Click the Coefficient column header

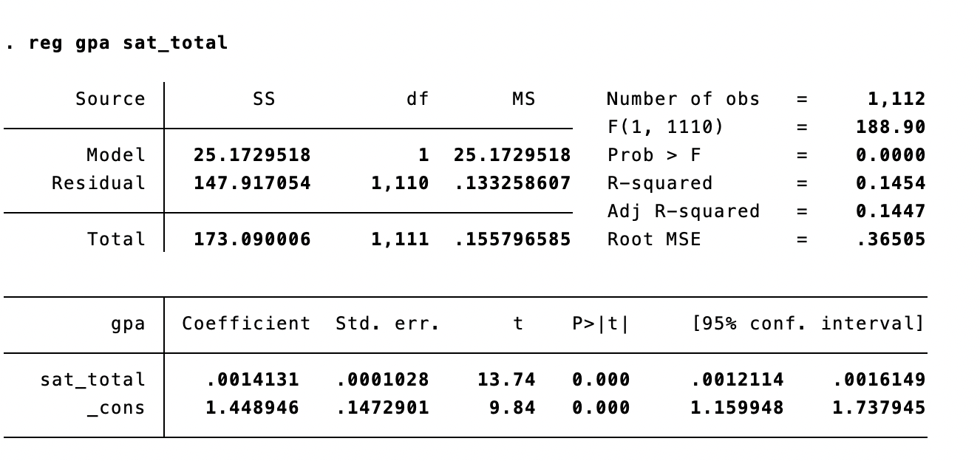(246, 324)
